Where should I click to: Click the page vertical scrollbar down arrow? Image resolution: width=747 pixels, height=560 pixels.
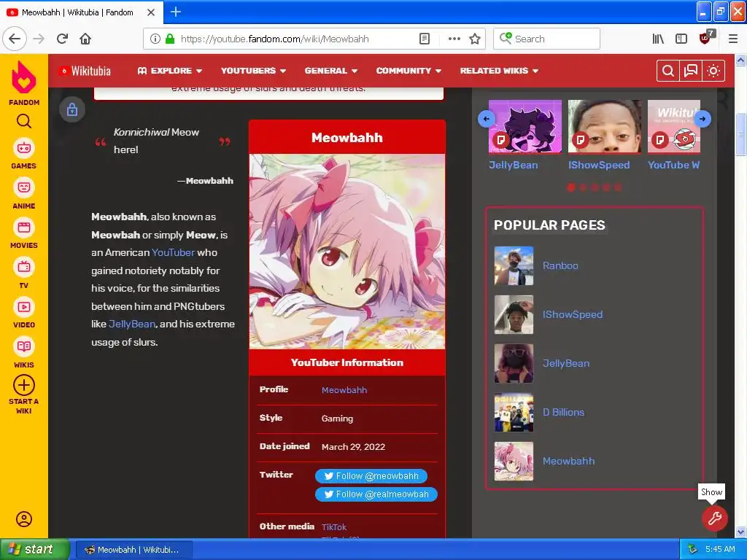click(741, 532)
